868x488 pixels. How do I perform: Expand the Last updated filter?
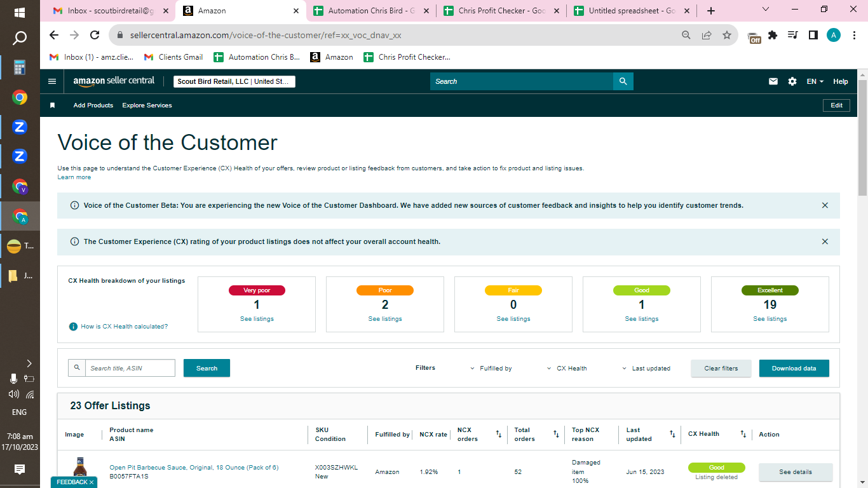pos(646,369)
